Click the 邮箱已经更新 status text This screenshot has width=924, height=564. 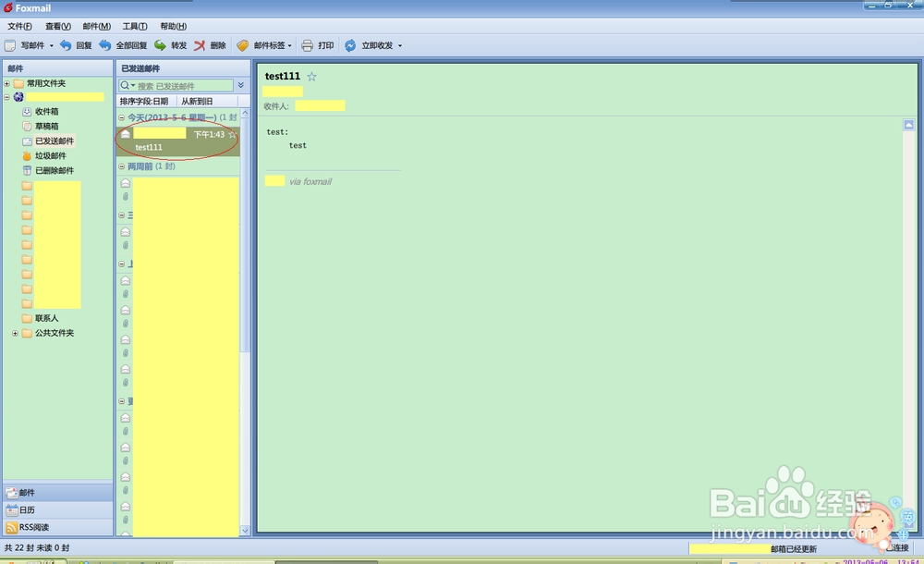click(x=794, y=548)
